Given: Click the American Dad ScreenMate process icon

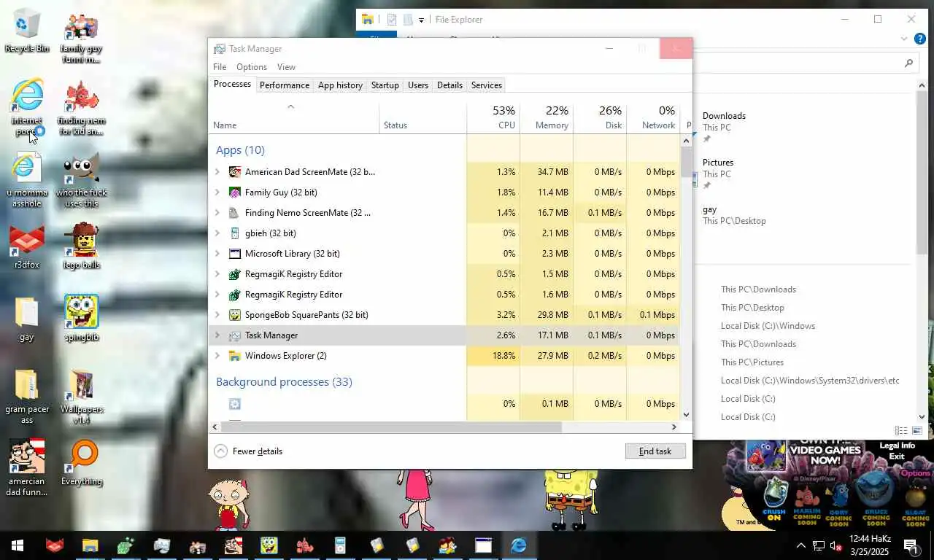Looking at the screenshot, I should pyautogui.click(x=234, y=172).
